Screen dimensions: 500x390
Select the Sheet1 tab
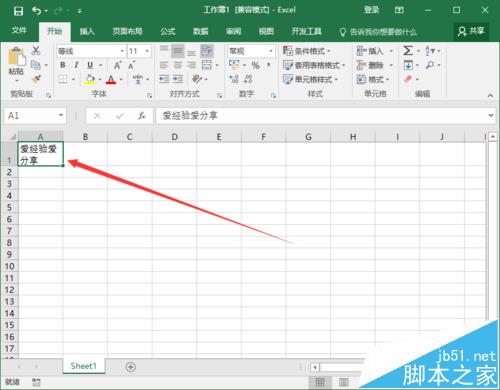tap(83, 366)
